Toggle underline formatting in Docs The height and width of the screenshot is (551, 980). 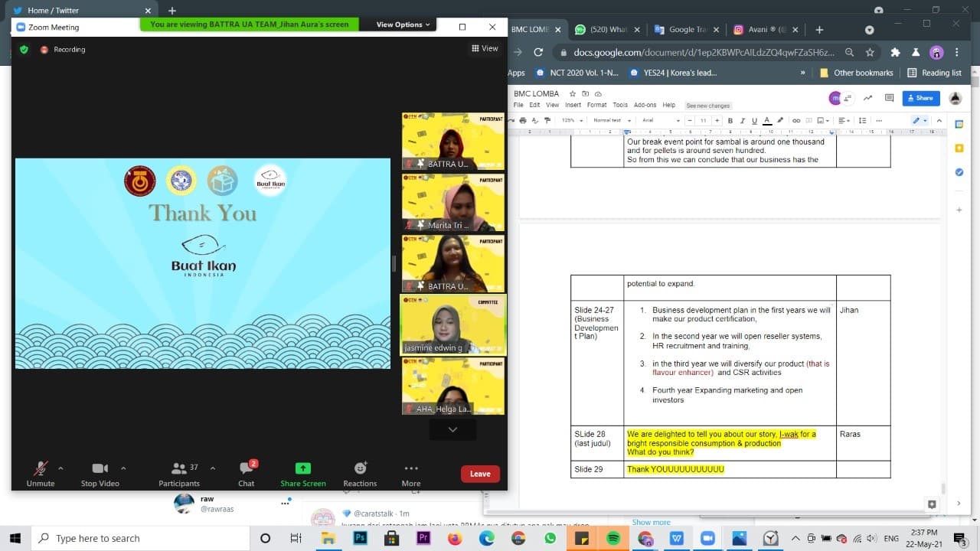[x=754, y=120]
